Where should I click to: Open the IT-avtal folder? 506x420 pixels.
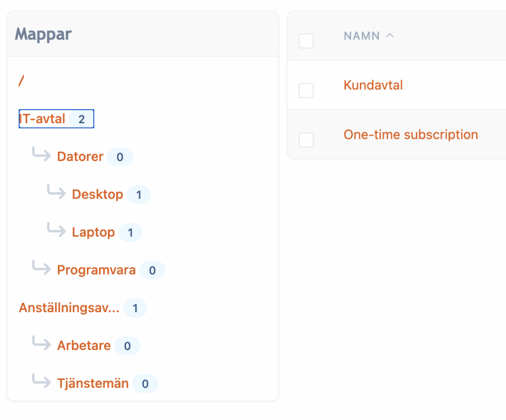pyautogui.click(x=42, y=119)
